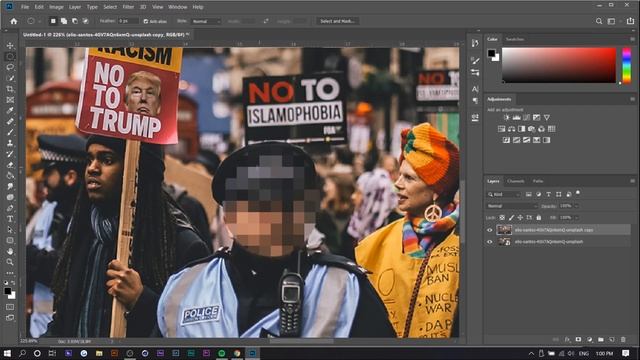
Task: Select the Move tool
Action: (10, 45)
